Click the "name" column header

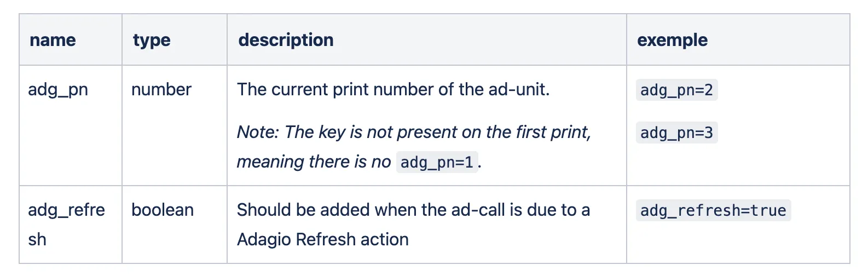(x=53, y=40)
